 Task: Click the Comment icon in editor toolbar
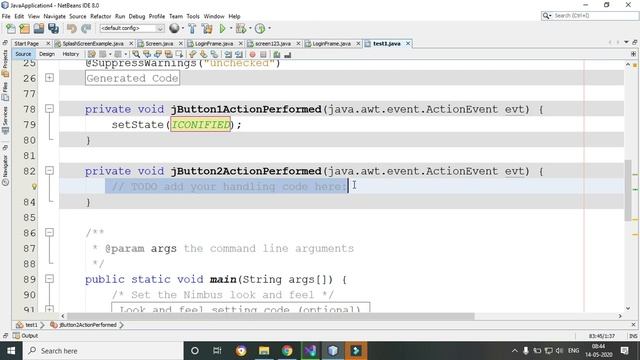(x=277, y=54)
